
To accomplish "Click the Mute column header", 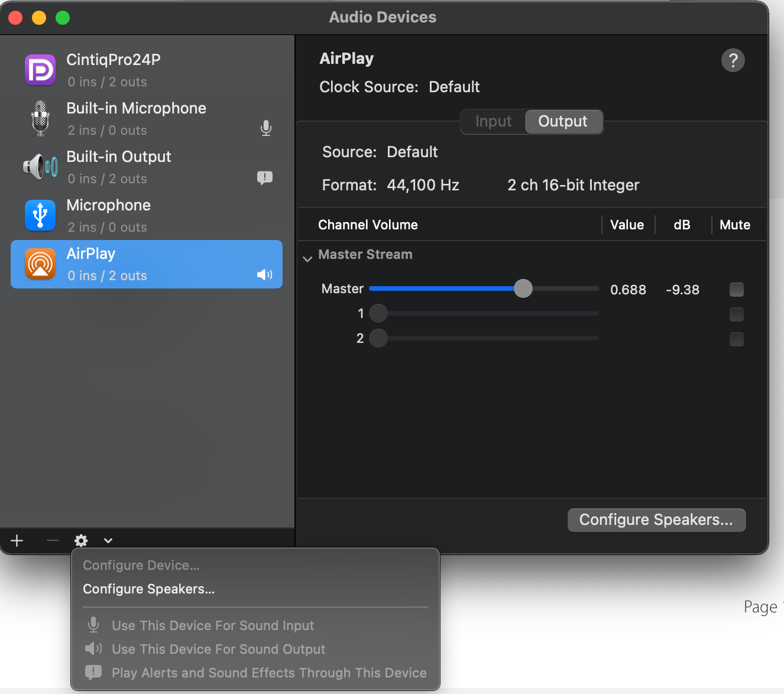I will click(735, 225).
